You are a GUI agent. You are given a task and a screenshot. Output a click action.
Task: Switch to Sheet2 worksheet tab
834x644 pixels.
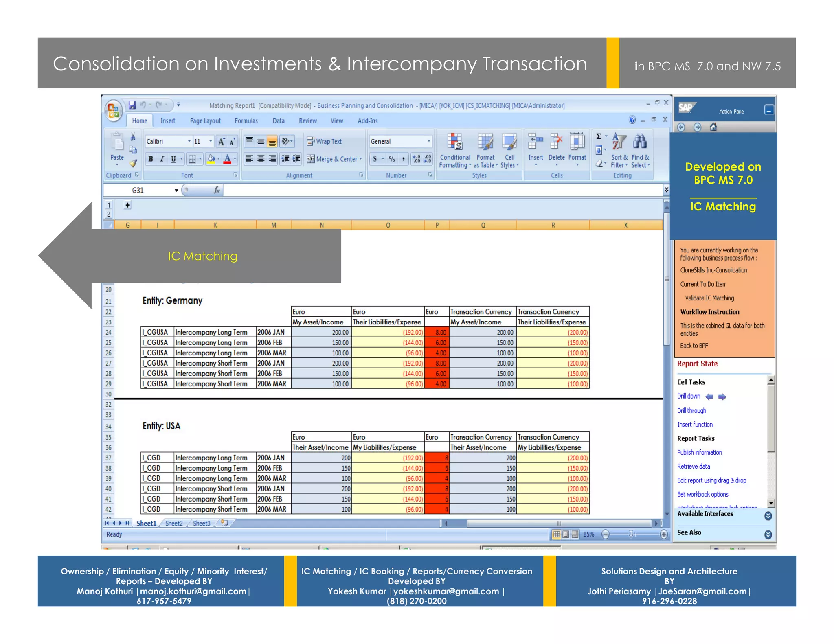[x=174, y=523]
